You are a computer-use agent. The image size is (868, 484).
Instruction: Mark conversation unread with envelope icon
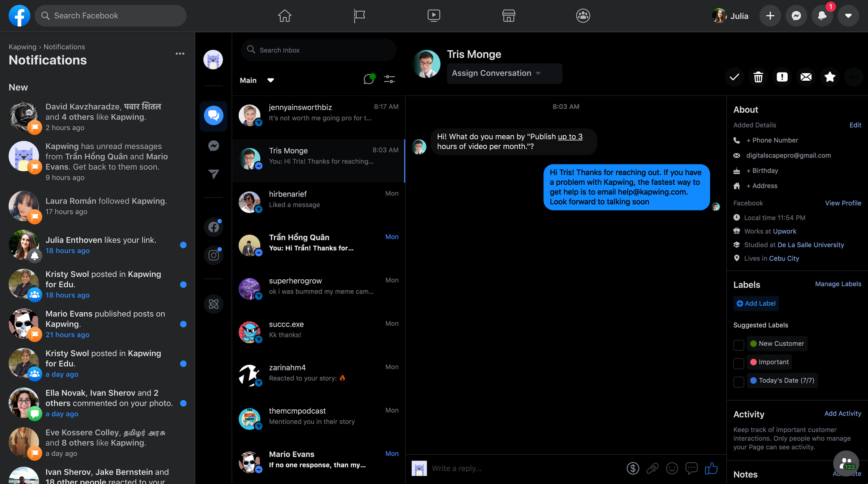coord(806,77)
